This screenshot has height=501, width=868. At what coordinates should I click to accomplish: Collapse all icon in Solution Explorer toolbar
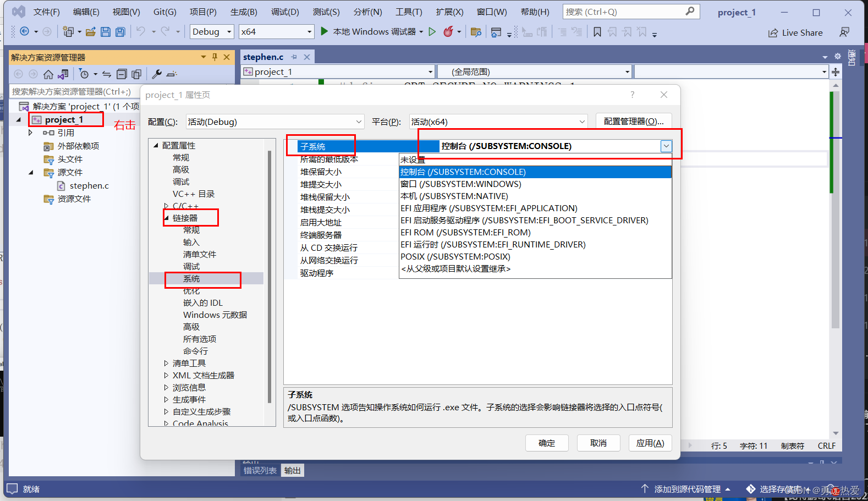122,74
